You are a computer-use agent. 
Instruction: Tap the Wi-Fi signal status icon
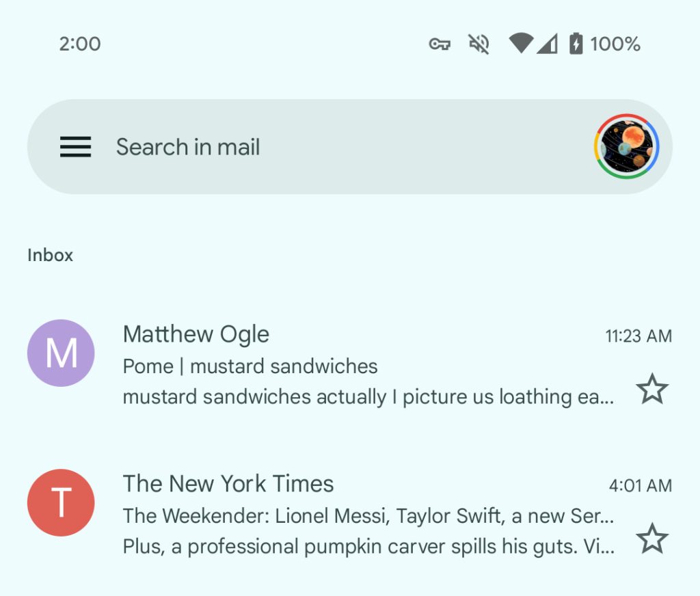pyautogui.click(x=520, y=44)
